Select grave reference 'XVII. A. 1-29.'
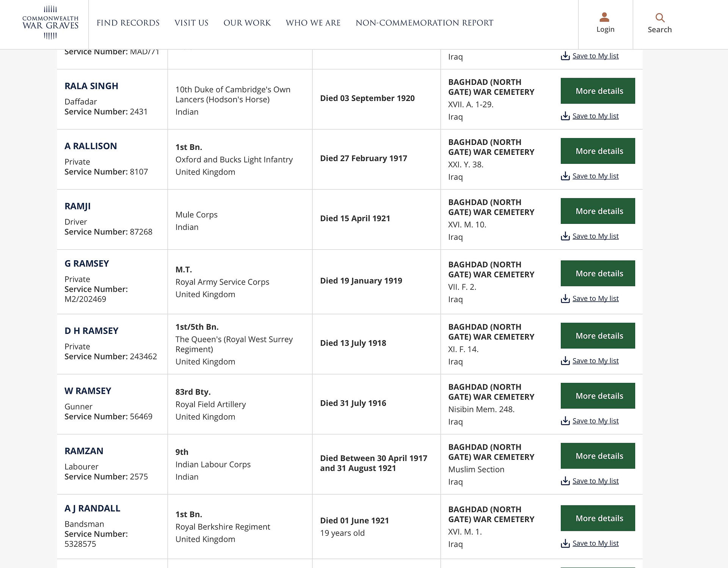The image size is (728, 568). click(471, 105)
